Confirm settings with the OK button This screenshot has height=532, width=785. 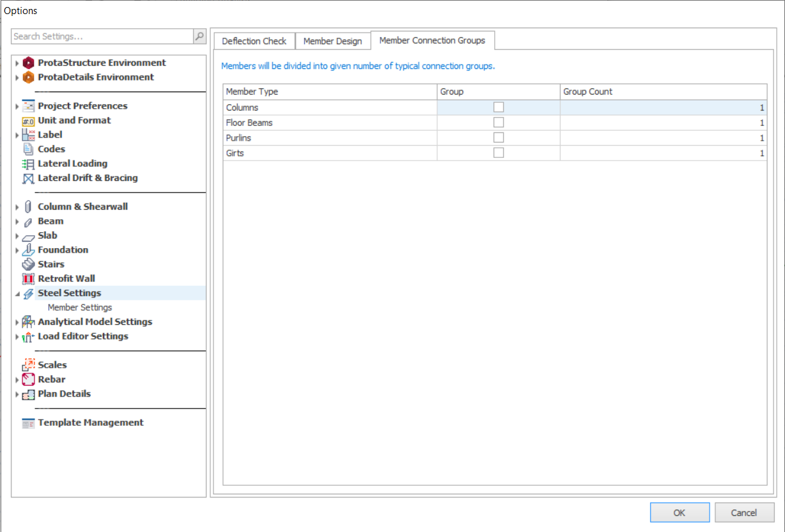tap(680, 512)
